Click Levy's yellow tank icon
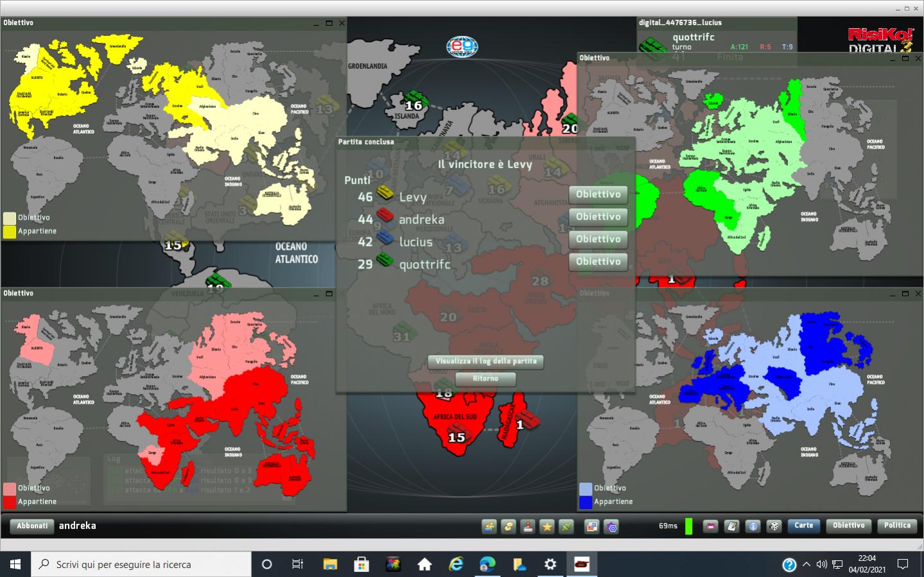 click(385, 193)
